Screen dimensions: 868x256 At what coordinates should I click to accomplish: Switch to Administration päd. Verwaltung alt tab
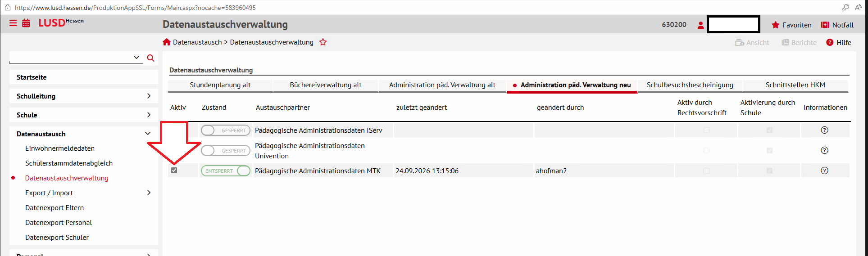442,85
